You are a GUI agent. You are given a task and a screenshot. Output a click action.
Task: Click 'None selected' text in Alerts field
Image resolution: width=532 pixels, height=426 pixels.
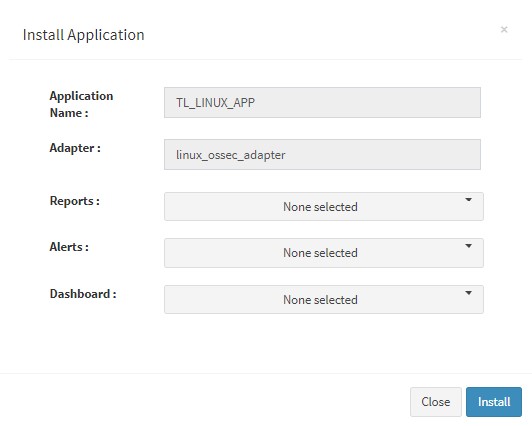(x=320, y=253)
